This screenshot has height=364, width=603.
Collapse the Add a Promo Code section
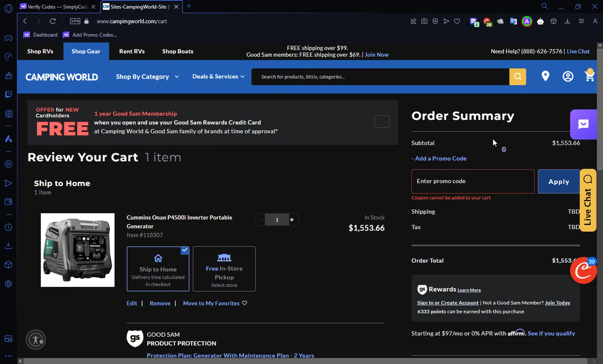point(439,159)
